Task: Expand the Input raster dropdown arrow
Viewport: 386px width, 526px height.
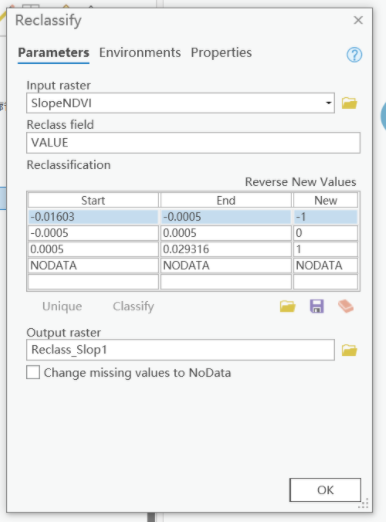Action: pos(329,103)
